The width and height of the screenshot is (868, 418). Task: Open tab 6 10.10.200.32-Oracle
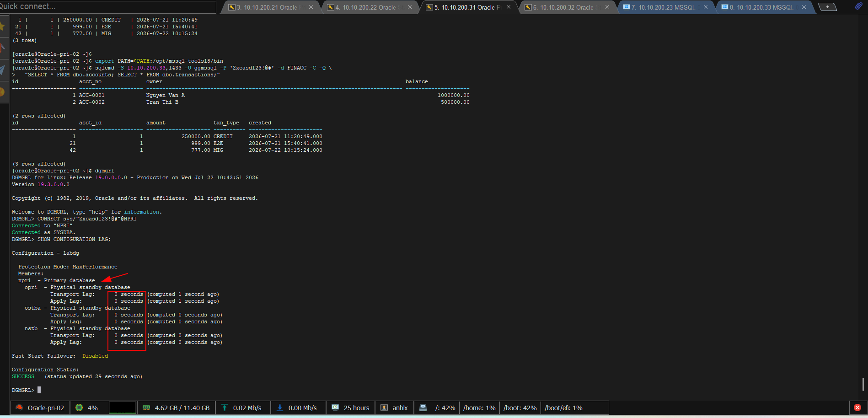(566, 7)
